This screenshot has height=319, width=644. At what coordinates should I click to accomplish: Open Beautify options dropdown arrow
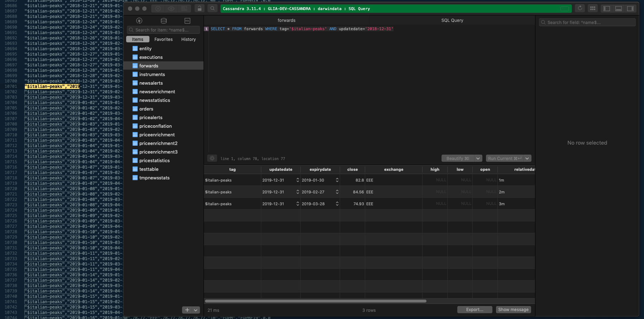(478, 158)
